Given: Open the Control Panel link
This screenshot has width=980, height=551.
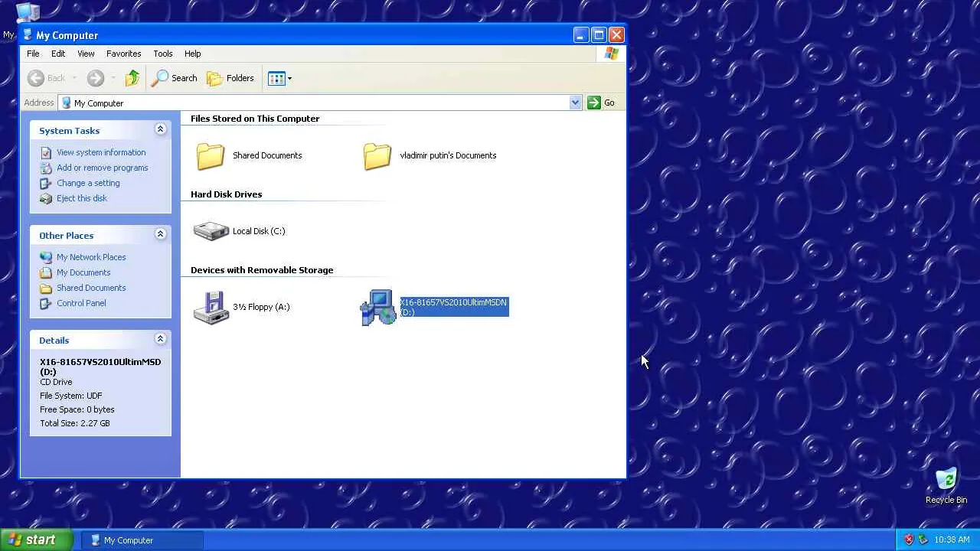Looking at the screenshot, I should click(81, 303).
